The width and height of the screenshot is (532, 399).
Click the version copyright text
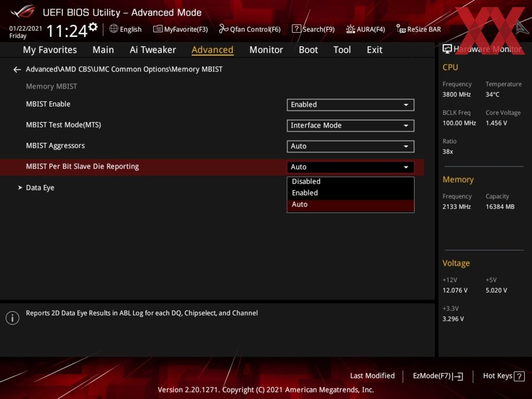[x=266, y=390]
